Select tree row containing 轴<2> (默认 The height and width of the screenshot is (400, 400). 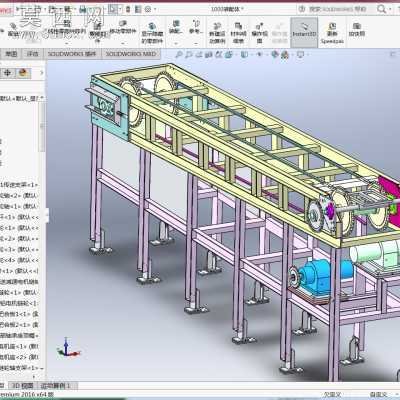[19, 195]
